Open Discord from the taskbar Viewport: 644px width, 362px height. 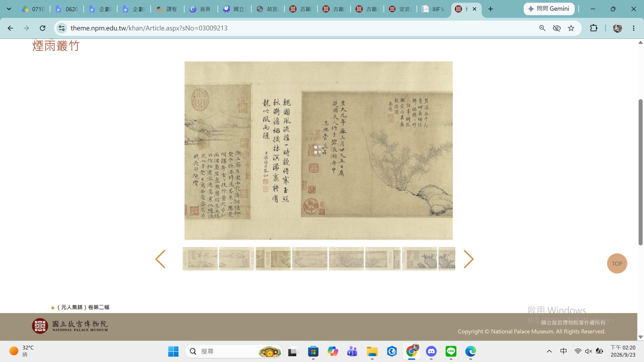431,351
